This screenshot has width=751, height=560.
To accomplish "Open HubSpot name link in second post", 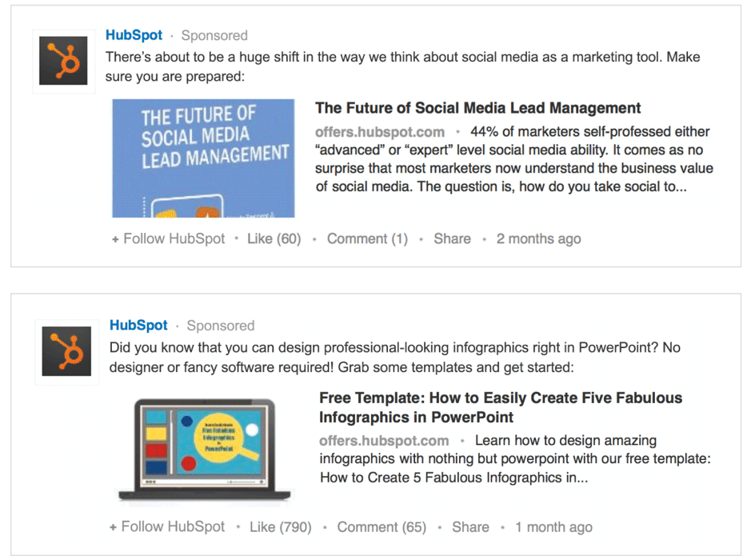I will [x=138, y=326].
